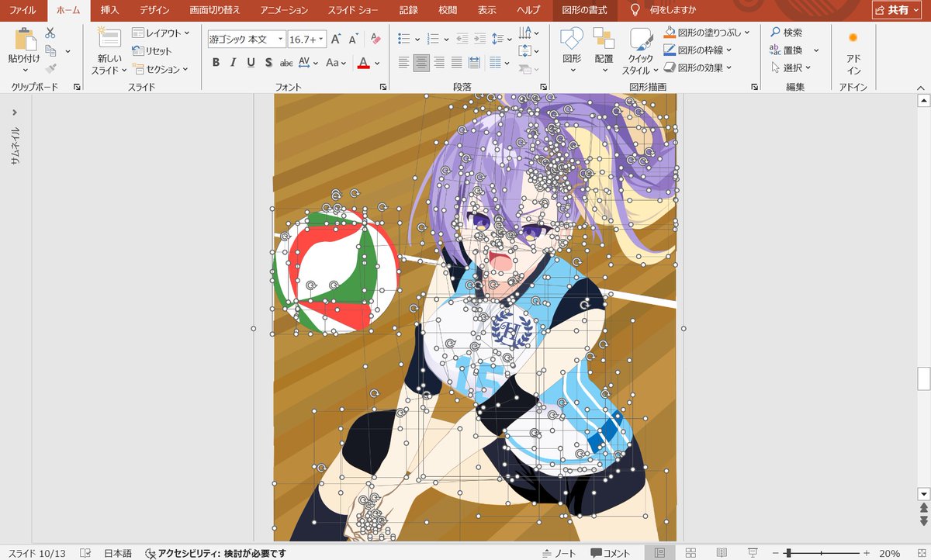Click the Arrange (配置) icon
Viewport: 931px width, 560px height.
(604, 40)
